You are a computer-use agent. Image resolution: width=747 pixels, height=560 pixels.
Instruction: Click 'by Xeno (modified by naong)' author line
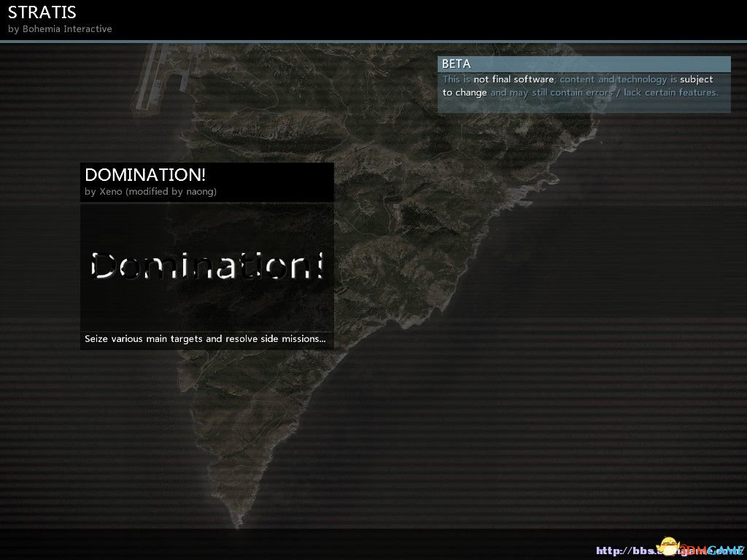(150, 192)
